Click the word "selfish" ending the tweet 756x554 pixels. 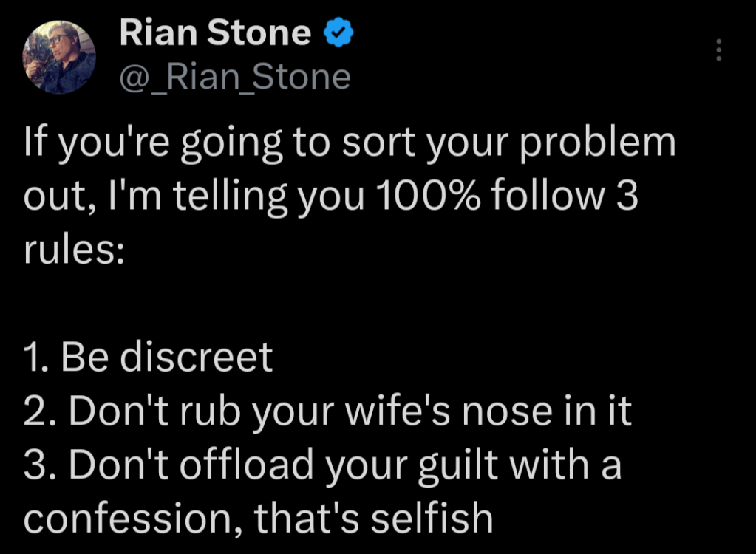[x=432, y=519]
